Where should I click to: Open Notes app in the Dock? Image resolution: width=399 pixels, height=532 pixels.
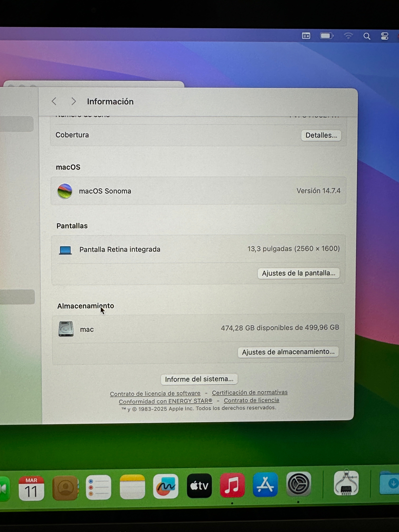132,487
